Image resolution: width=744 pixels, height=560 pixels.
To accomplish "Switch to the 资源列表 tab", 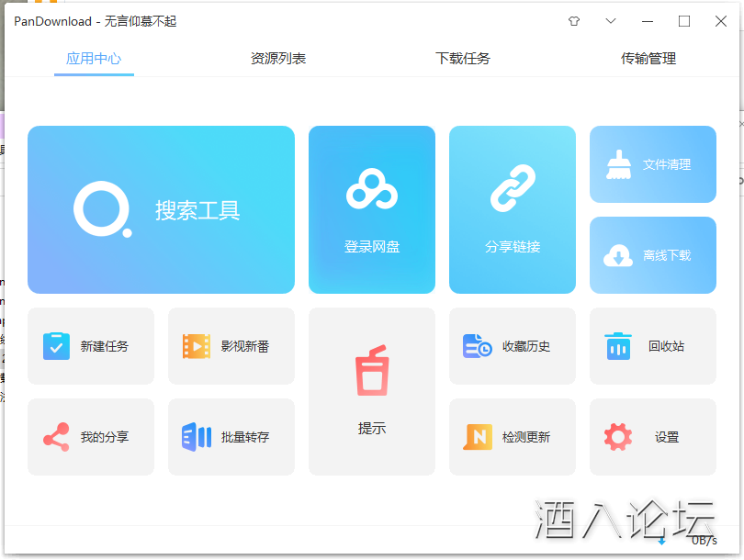I will [x=278, y=59].
